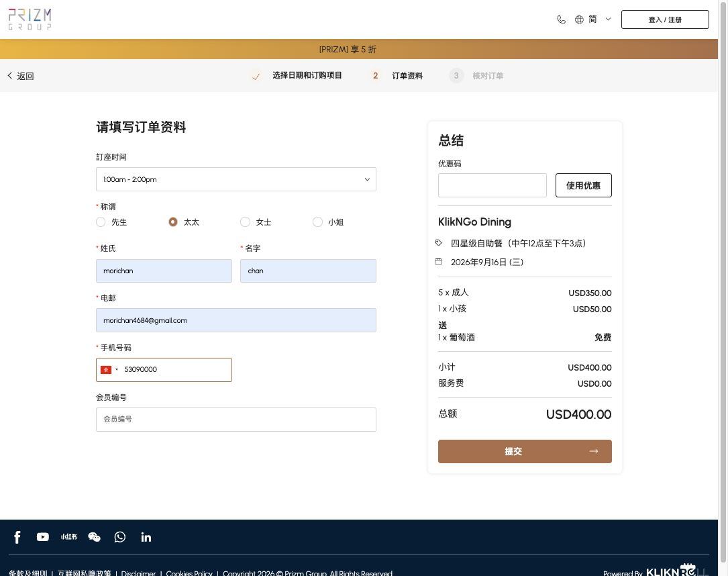Image resolution: width=728 pixels, height=576 pixels.
Task: Open the 小红书 footer icon
Action: point(68,537)
